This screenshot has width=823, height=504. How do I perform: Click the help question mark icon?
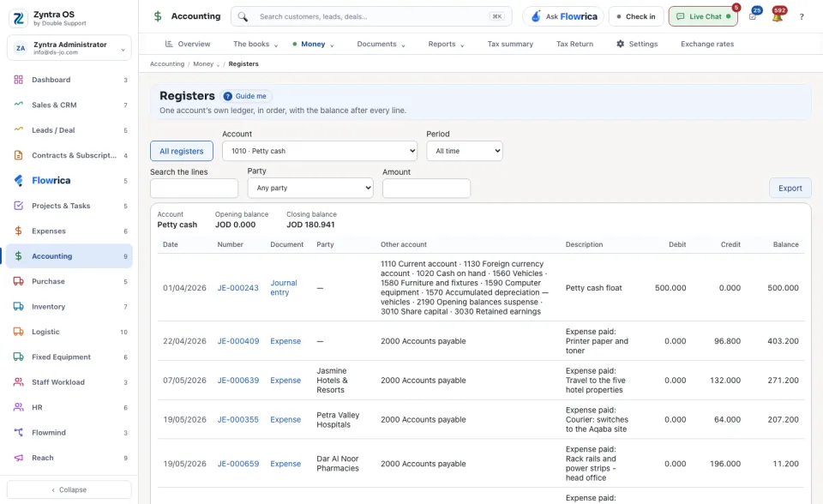(x=802, y=17)
